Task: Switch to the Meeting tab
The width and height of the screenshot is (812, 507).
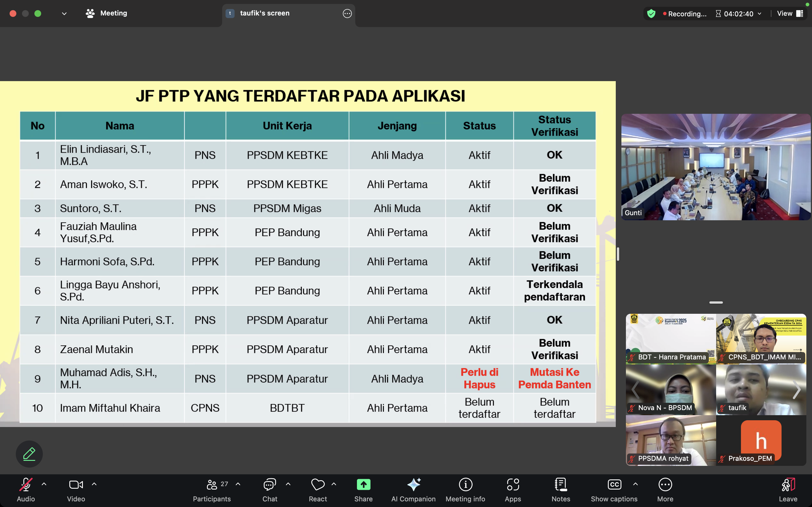Action: [x=107, y=13]
